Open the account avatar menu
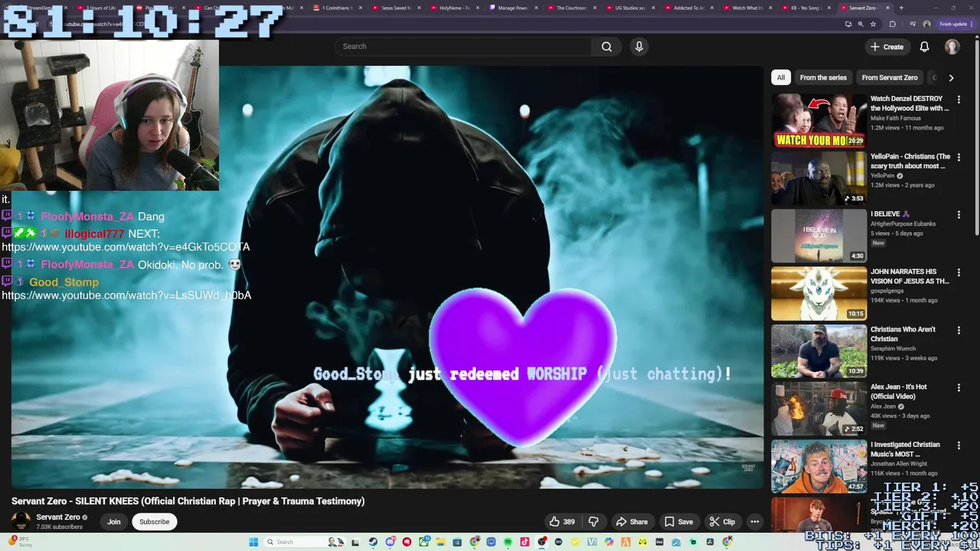The width and height of the screenshot is (980, 551). click(x=952, y=47)
